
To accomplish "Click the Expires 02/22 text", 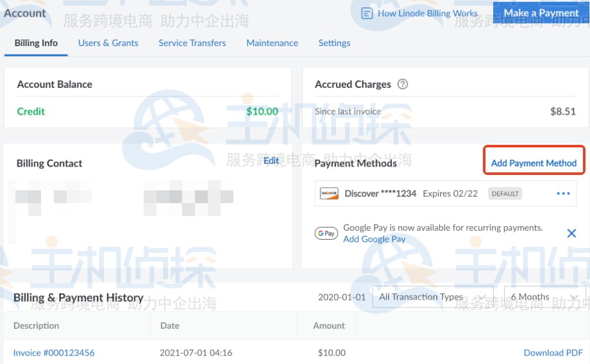I will click(x=450, y=194).
